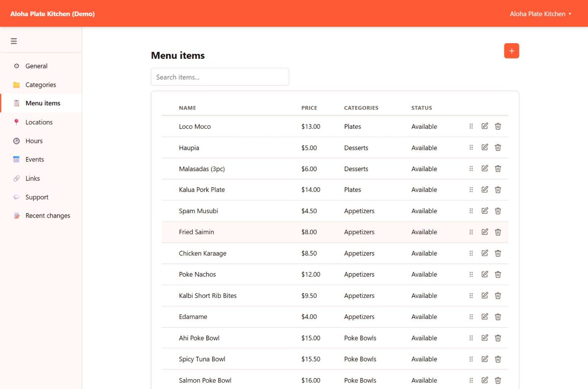The height and width of the screenshot is (389, 588).
Task: Open General settings in sidebar
Action: pos(41,66)
